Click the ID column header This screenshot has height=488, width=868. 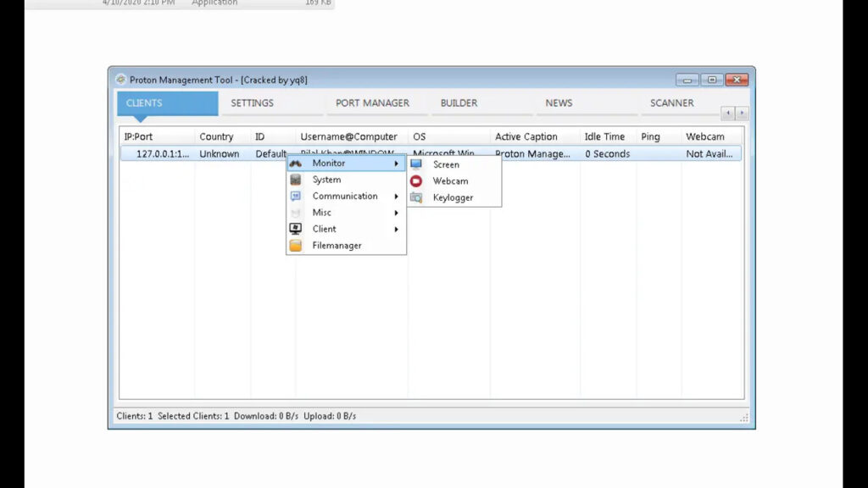pyautogui.click(x=273, y=136)
